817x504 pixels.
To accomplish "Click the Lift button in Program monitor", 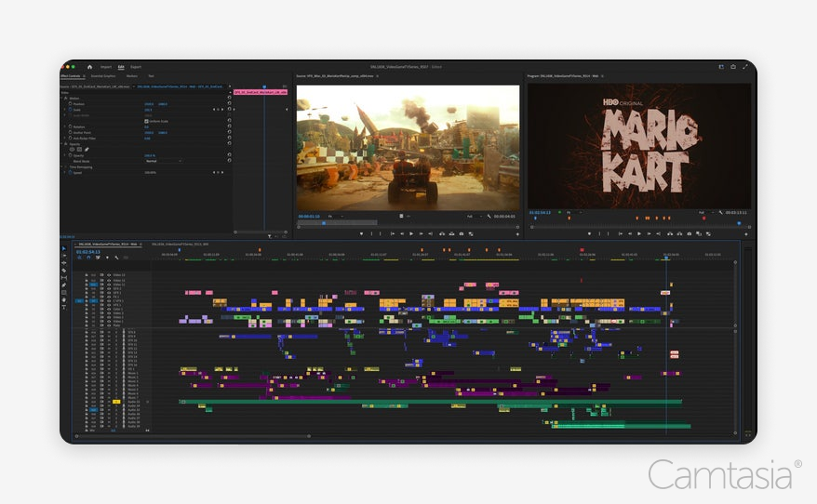I will 670,233.
